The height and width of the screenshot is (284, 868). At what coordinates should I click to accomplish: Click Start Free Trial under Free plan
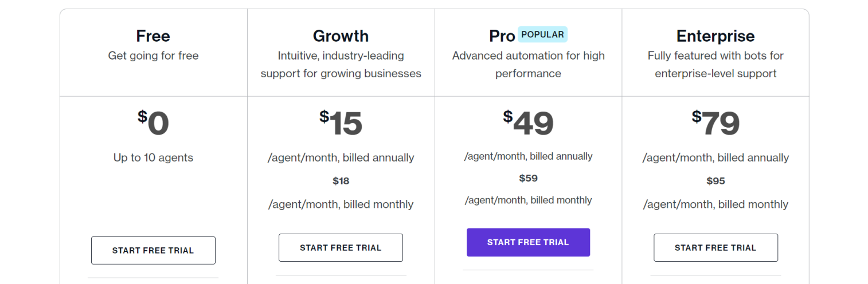click(153, 250)
